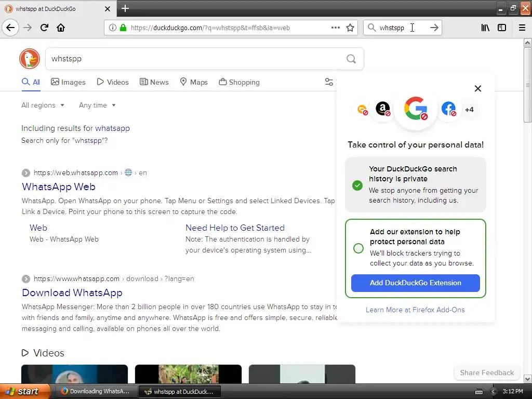This screenshot has width=532, height=399.
Task: Click the blocked Amazon tracker icon
Action: (383, 109)
